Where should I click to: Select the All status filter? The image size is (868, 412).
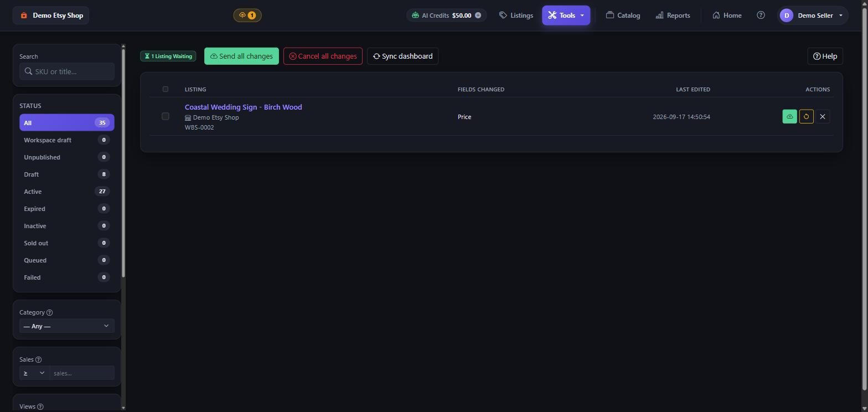[x=67, y=123]
